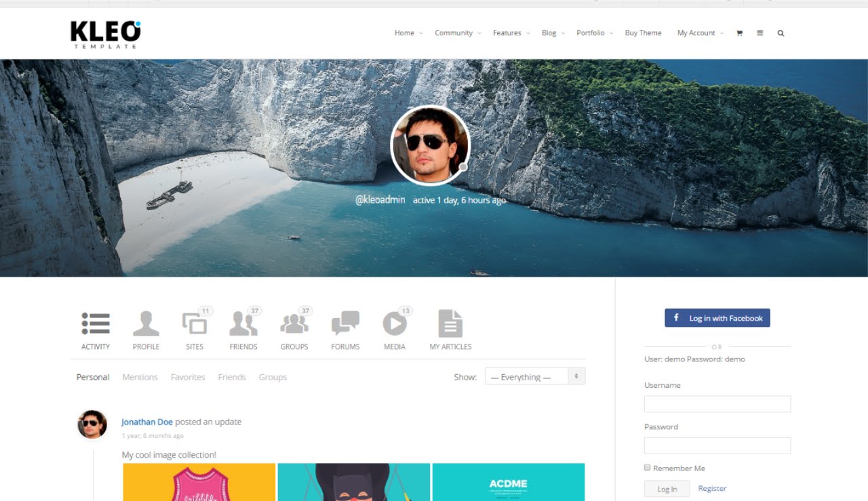The width and height of the screenshot is (868, 501).
Task: Click the shopping cart icon
Action: click(x=739, y=33)
